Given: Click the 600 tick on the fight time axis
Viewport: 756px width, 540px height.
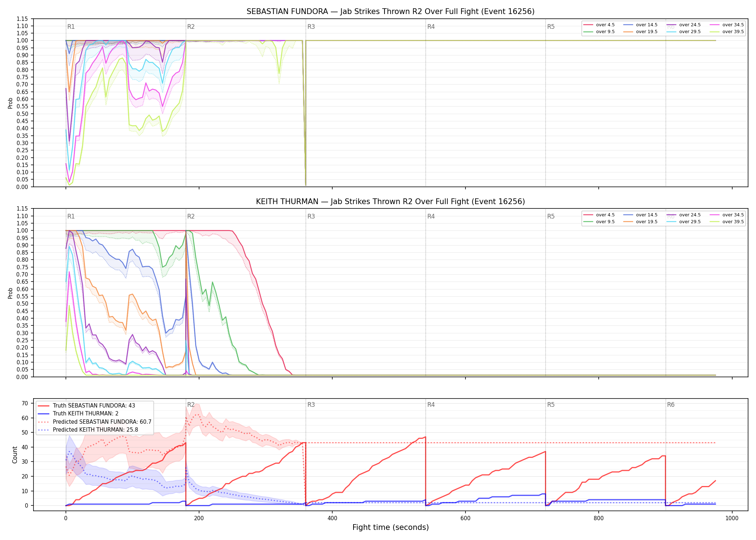Looking at the screenshot, I should coord(465,518).
